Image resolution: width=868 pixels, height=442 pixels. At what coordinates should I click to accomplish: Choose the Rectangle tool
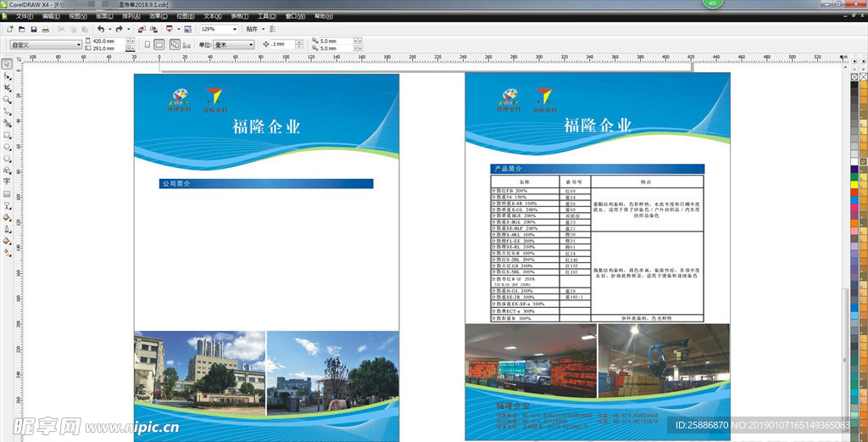[x=7, y=135]
